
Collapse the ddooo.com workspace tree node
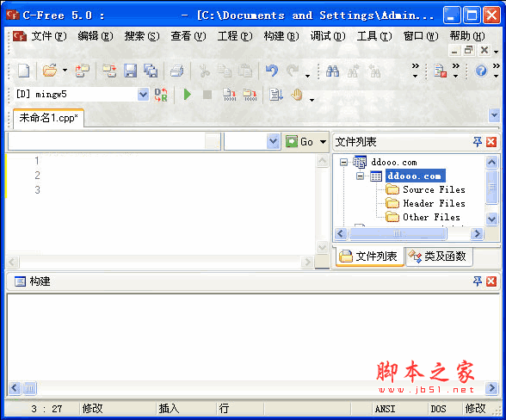coord(344,162)
